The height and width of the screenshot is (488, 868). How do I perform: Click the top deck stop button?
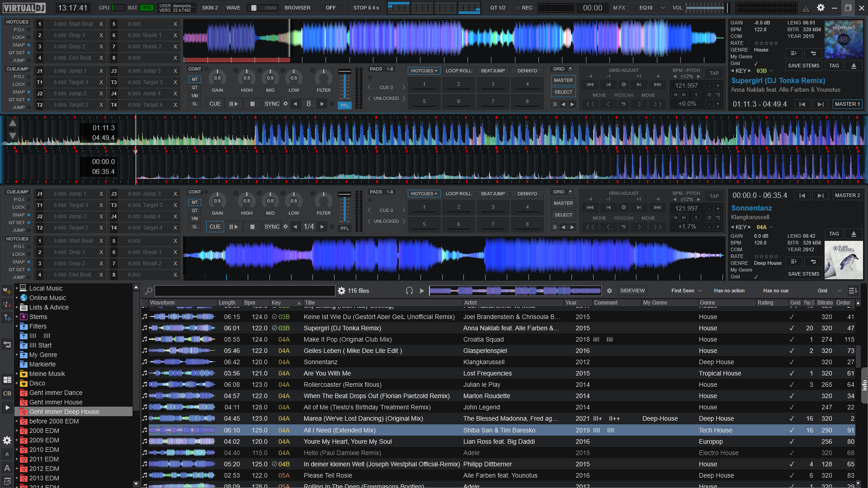pyautogui.click(x=252, y=104)
